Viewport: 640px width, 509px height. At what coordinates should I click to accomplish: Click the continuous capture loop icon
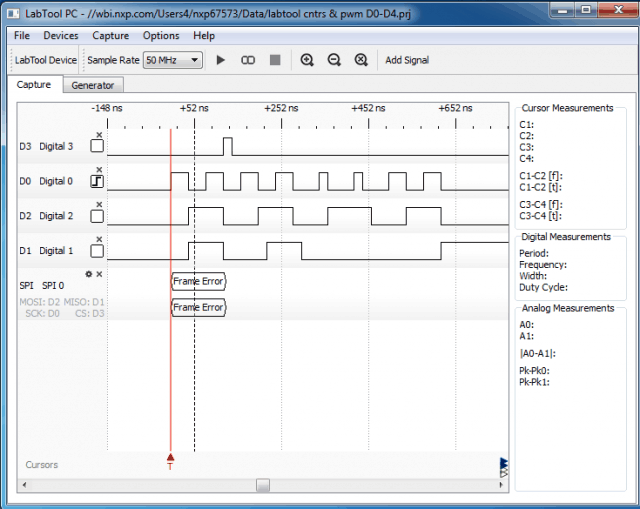(x=248, y=60)
